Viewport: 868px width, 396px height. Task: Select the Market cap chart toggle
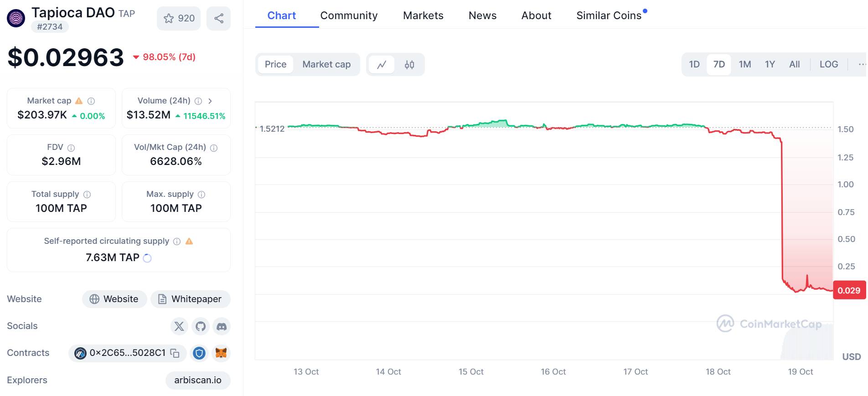[326, 64]
